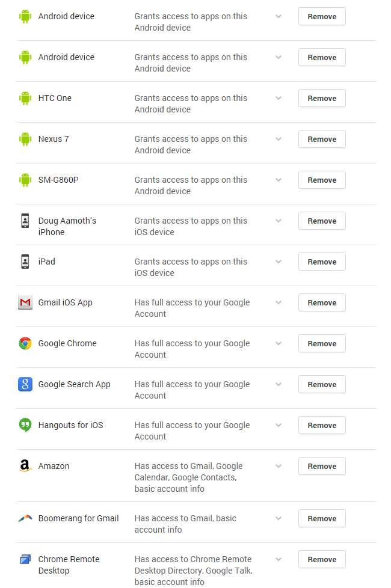The height and width of the screenshot is (588, 391).
Task: Click the Chrome Remote Desktop icon
Action: click(x=25, y=559)
